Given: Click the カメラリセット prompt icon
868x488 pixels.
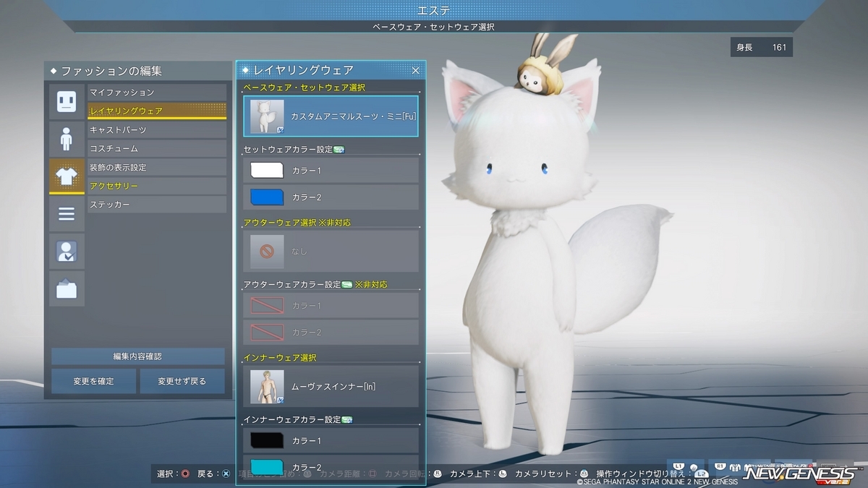Looking at the screenshot, I should pos(583,474).
